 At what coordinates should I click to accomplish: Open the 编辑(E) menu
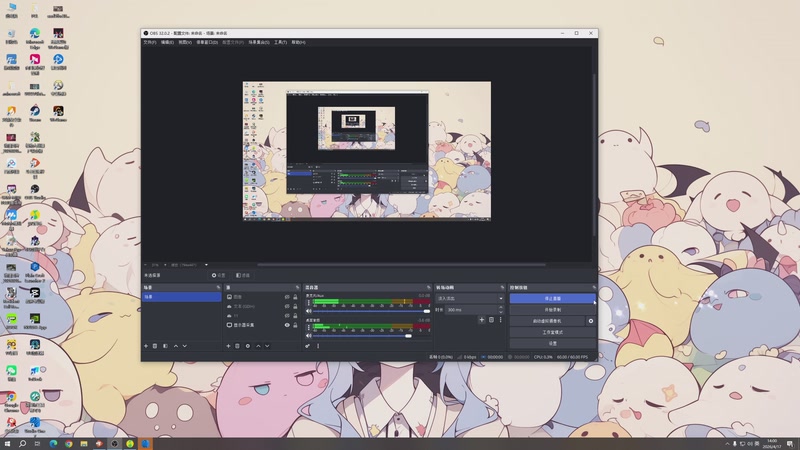167,42
